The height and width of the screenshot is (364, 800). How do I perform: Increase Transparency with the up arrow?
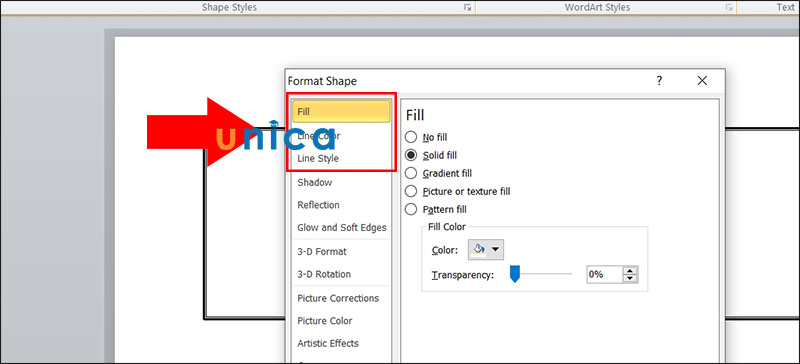coord(631,271)
